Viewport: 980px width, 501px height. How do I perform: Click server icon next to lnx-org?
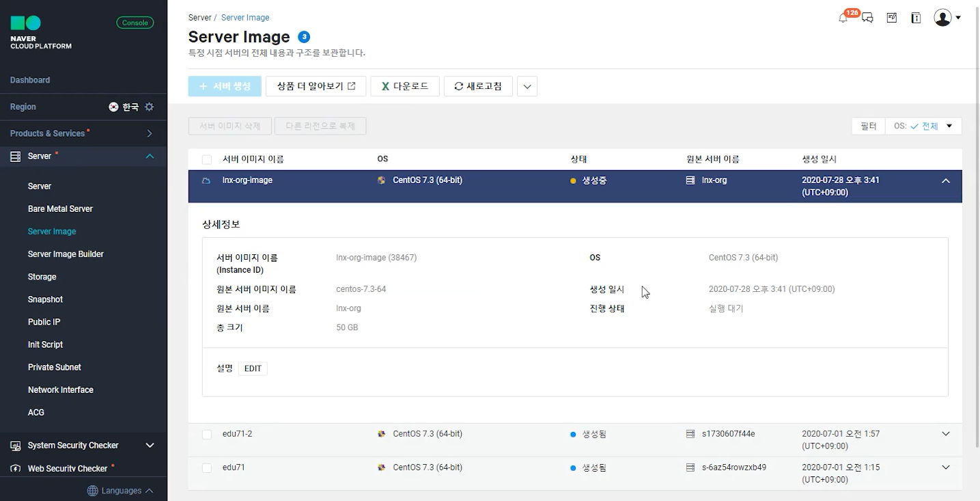[690, 180]
